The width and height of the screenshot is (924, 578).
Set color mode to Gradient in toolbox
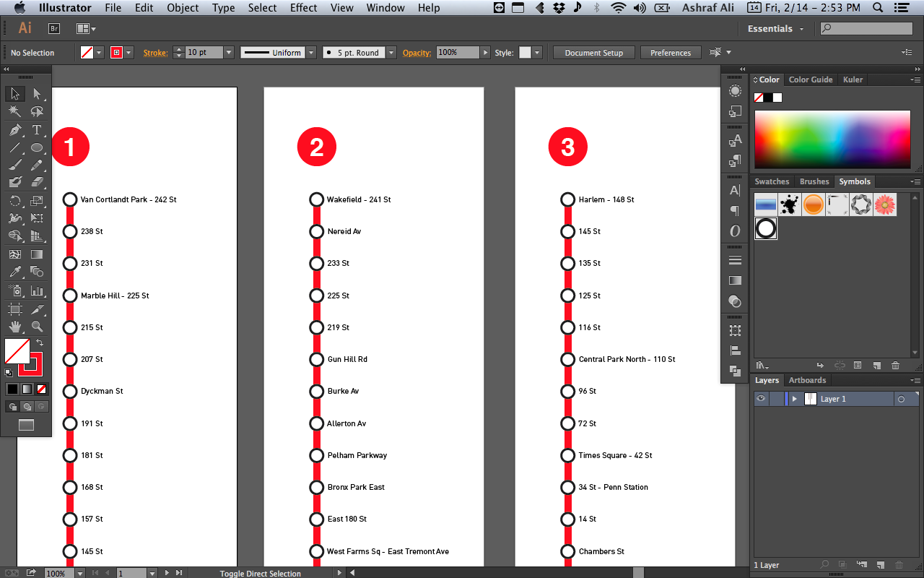click(x=27, y=389)
